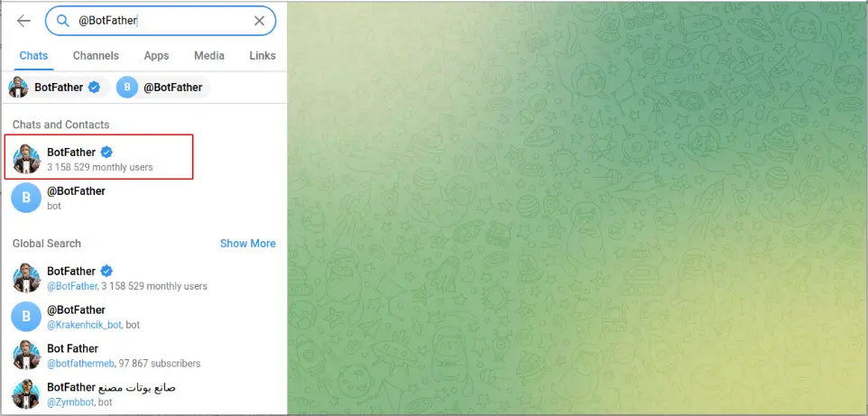This screenshot has width=868, height=416.
Task: Click the @botfathermeb username link
Action: pyautogui.click(x=81, y=364)
